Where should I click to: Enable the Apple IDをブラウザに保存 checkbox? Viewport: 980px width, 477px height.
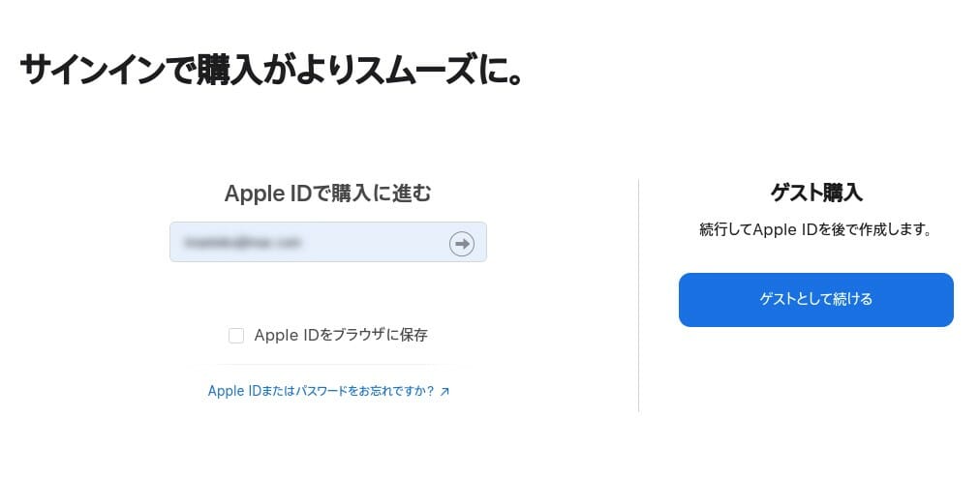(x=236, y=336)
